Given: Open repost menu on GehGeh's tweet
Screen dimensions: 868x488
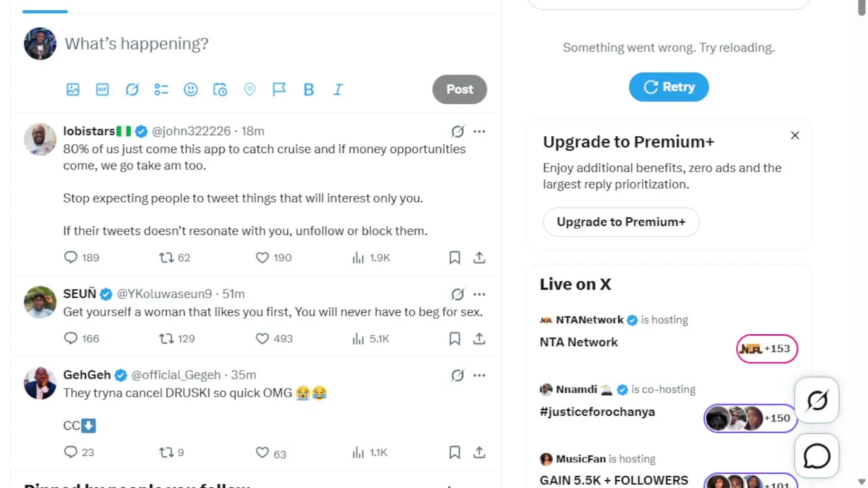Looking at the screenshot, I should (x=166, y=452).
